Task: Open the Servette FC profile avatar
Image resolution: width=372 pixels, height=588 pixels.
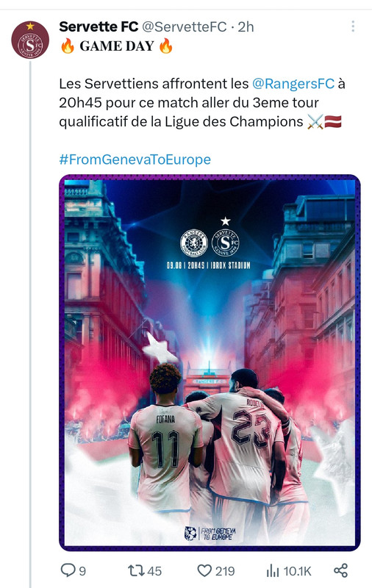Action: coord(30,40)
